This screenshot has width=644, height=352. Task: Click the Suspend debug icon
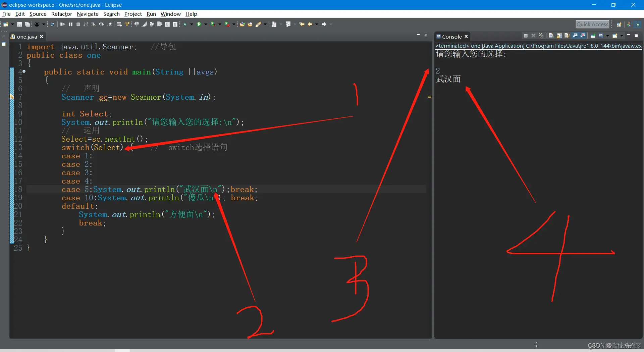(70, 24)
